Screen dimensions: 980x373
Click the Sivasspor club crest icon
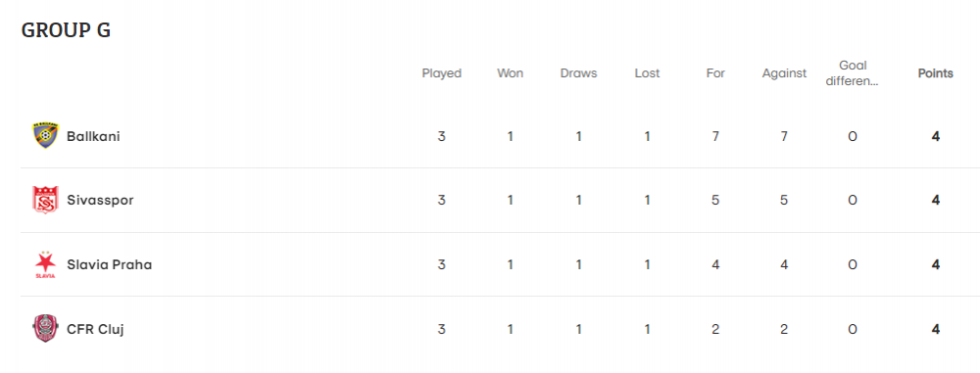pyautogui.click(x=45, y=200)
